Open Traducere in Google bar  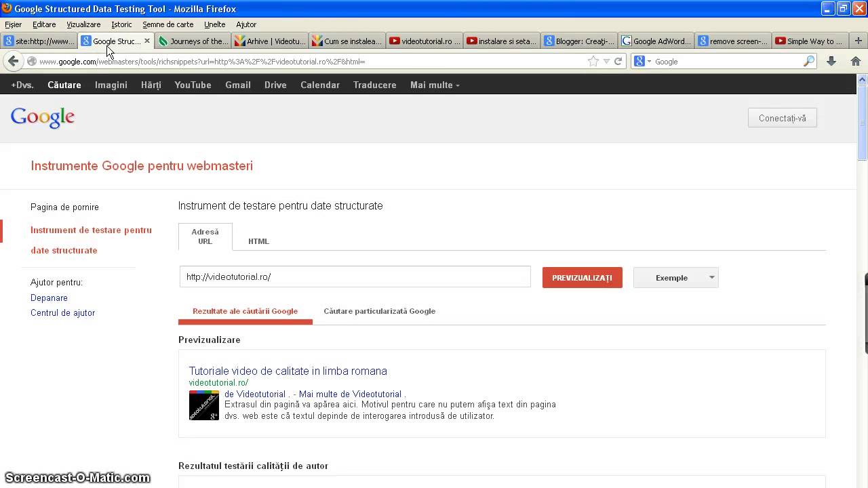pyautogui.click(x=374, y=85)
